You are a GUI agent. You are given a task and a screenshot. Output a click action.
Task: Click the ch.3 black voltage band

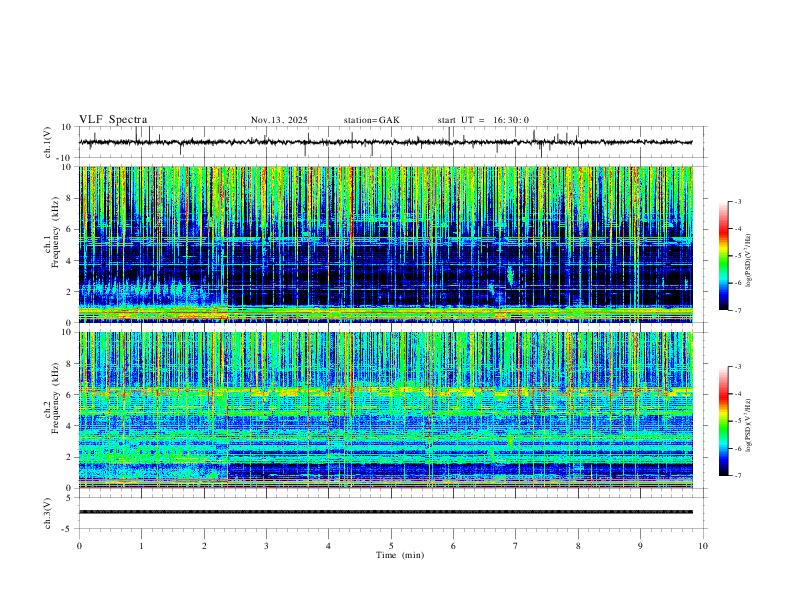pos(386,512)
